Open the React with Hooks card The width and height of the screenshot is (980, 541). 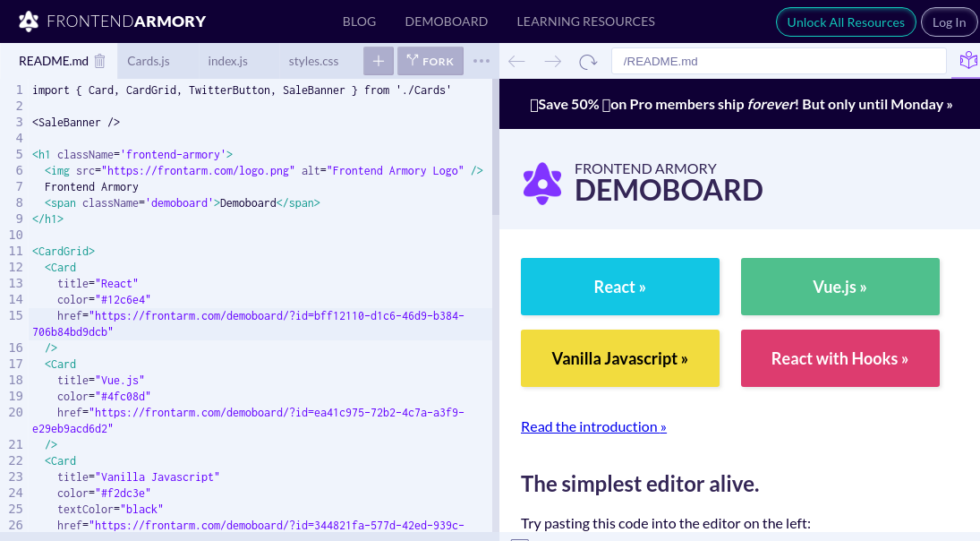click(840, 358)
